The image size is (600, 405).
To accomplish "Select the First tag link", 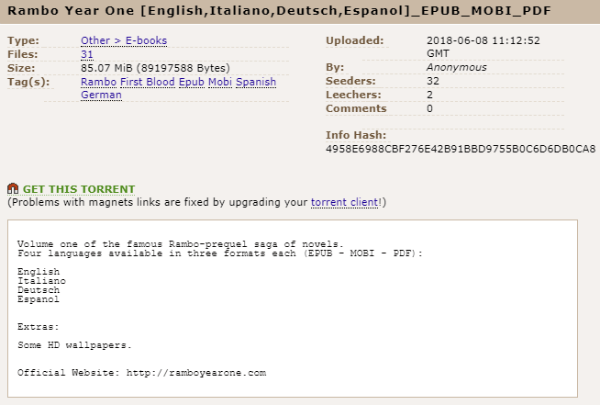I will click(x=131, y=82).
